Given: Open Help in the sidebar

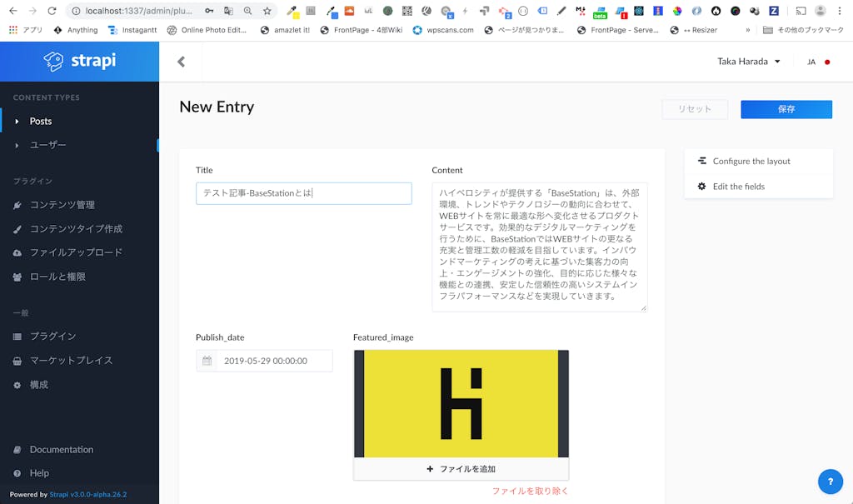Looking at the screenshot, I should [38, 473].
